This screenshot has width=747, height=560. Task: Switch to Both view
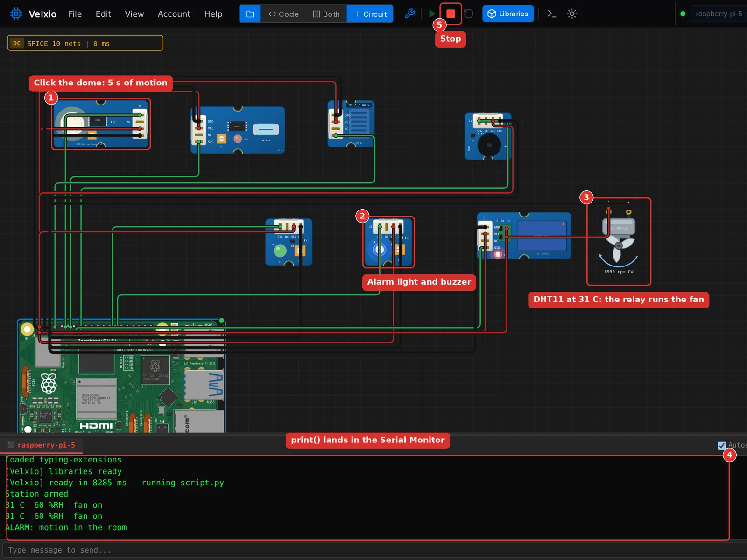point(326,14)
